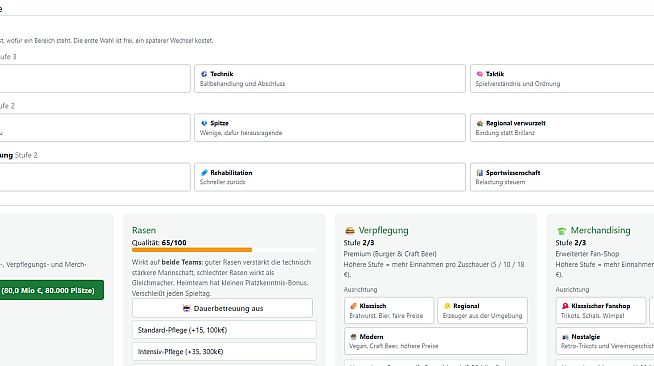Select the Taktik focus card
654x366 pixels.
562,78
